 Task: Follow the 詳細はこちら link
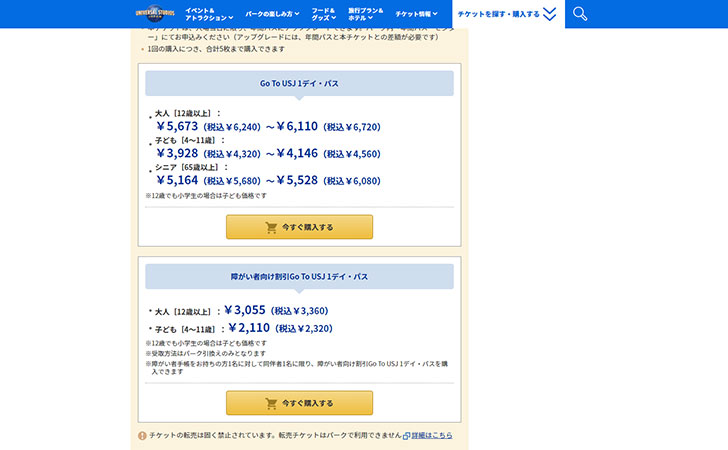tap(432, 436)
